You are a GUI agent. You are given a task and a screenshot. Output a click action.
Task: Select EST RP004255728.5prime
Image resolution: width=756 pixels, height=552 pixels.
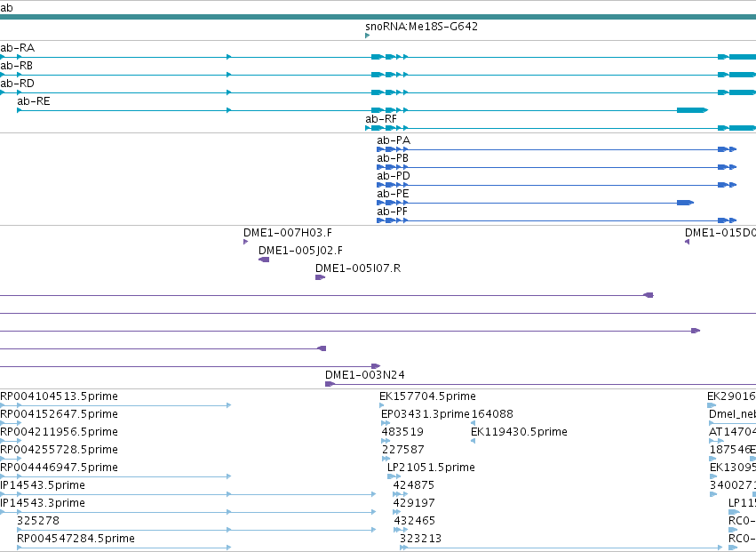coord(59,450)
